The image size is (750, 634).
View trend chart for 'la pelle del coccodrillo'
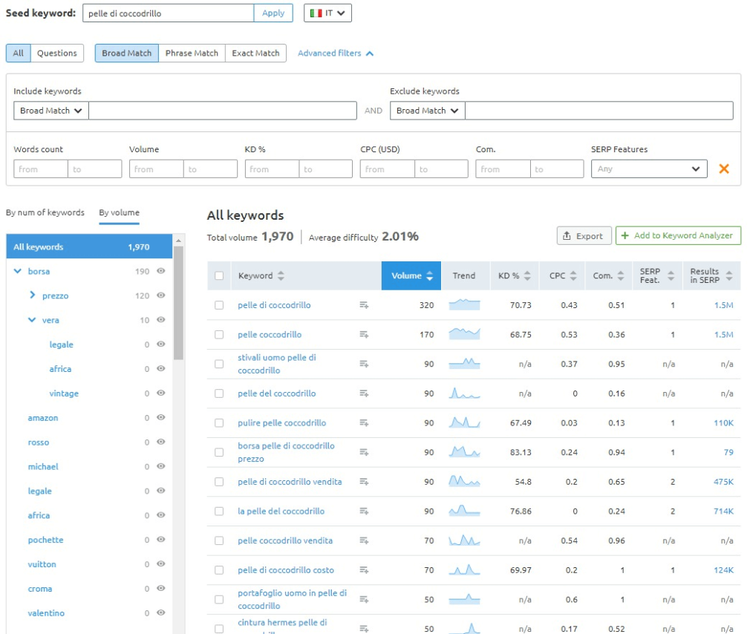tap(464, 511)
